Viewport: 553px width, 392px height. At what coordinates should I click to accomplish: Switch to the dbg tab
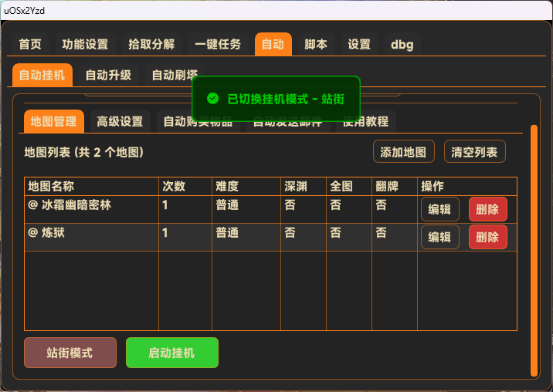[x=402, y=44]
